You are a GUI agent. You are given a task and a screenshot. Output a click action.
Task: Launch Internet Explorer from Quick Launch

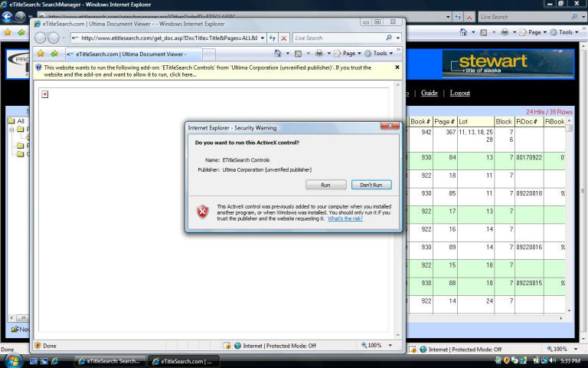[55, 361]
